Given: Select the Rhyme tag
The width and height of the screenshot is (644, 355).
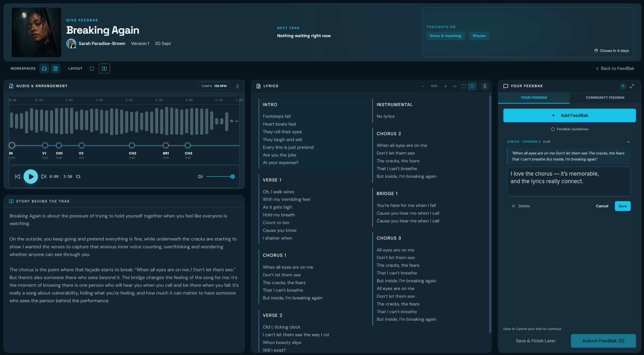Looking at the screenshot, I should tap(479, 36).
